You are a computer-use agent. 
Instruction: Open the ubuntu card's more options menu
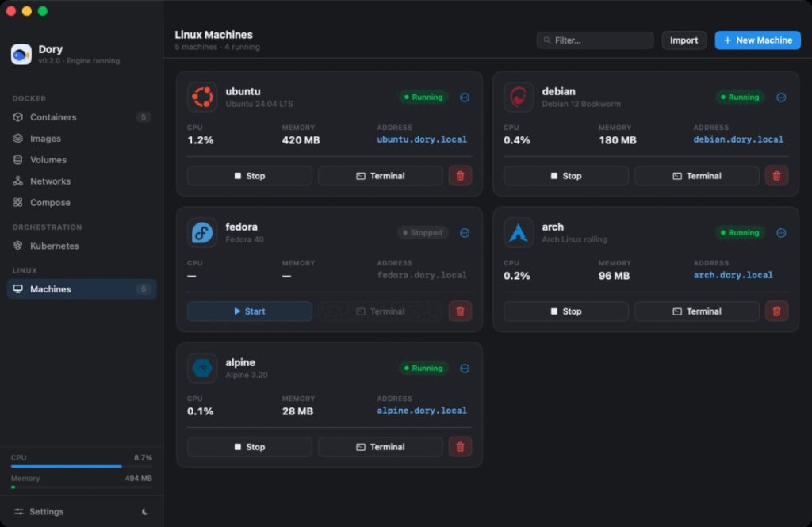pos(465,97)
